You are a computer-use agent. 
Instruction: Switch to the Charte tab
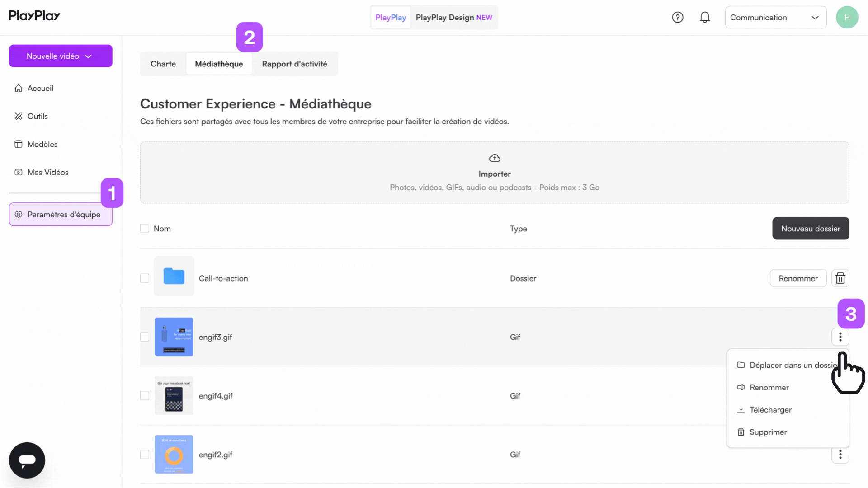point(163,64)
